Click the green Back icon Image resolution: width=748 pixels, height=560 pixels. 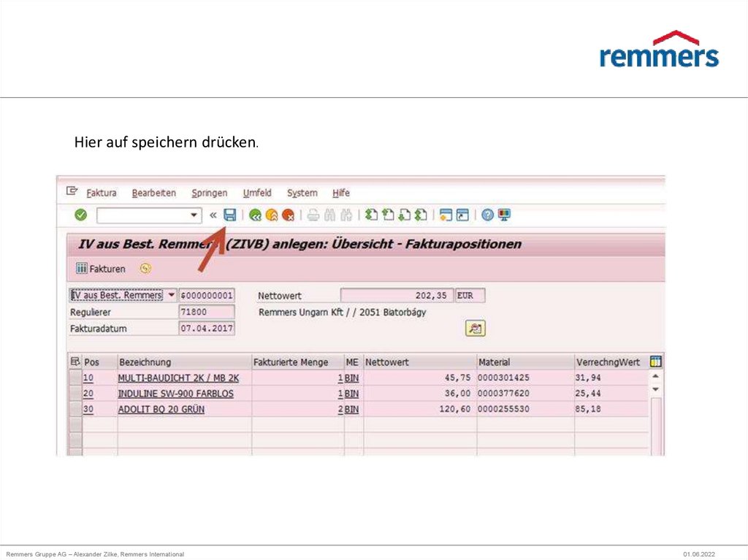pos(255,215)
